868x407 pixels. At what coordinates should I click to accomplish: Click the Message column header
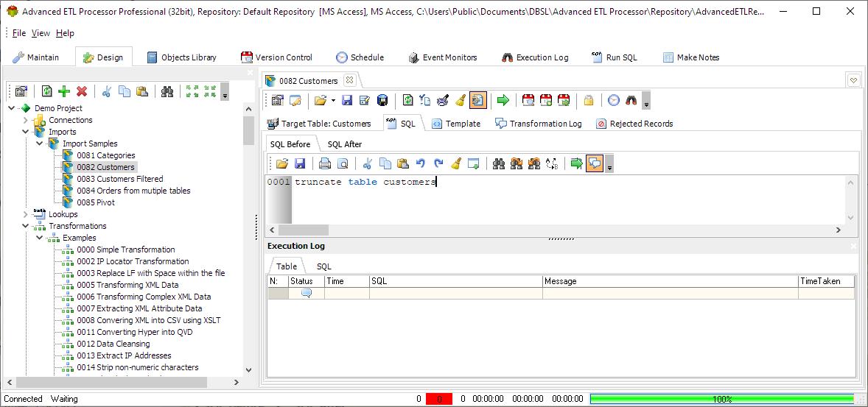coord(671,281)
